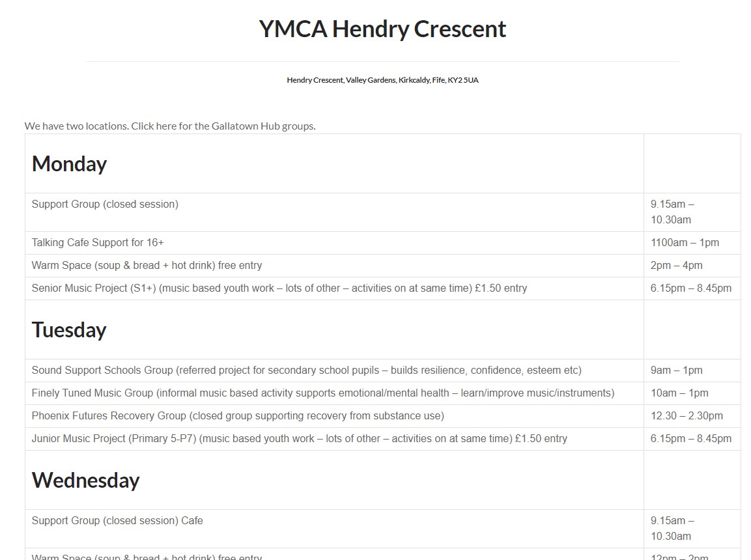The width and height of the screenshot is (751, 560).
Task: Click the Wednesday heading
Action: 86,480
